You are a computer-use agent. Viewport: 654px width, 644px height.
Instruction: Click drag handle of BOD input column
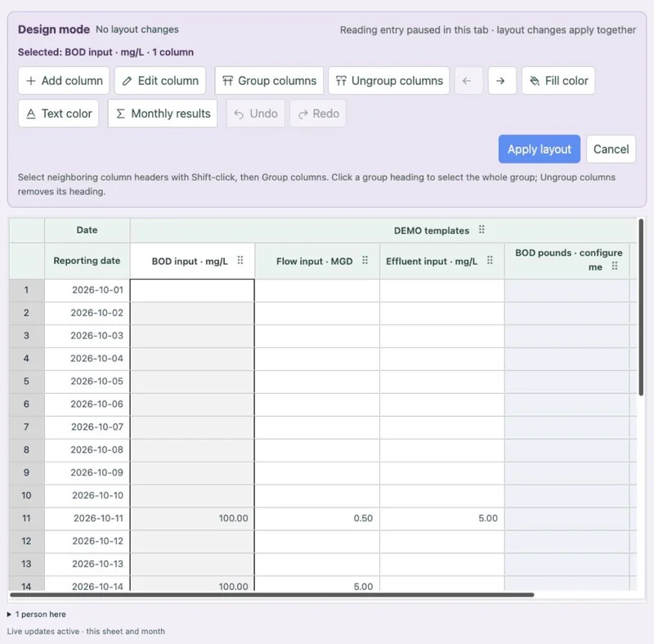pos(240,261)
